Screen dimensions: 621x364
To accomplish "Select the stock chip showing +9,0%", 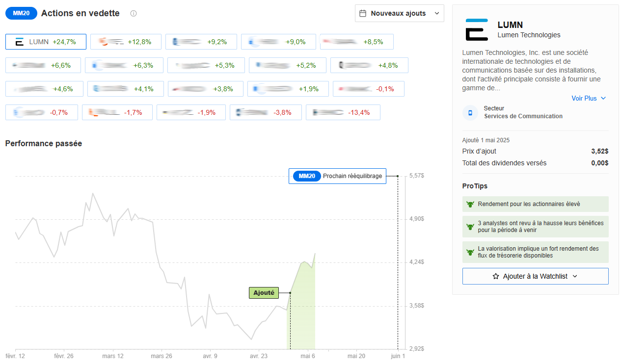I will 278,42.
